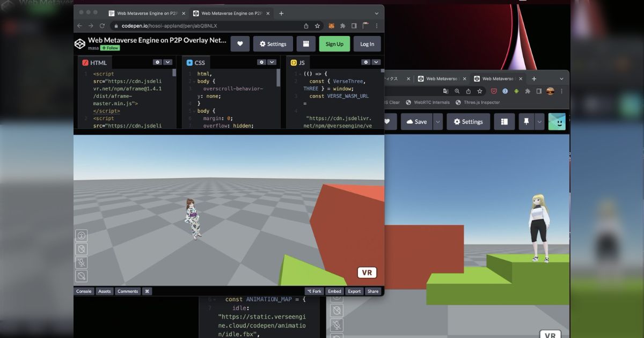Toggle the sound mute icon in the VR overlay
Viewport: 644px width, 338px height.
(82, 276)
